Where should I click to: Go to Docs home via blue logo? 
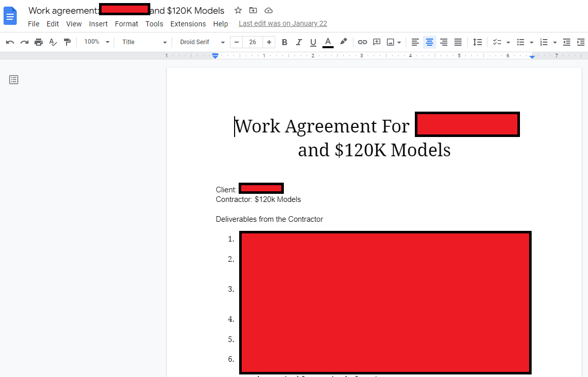[x=10, y=16]
